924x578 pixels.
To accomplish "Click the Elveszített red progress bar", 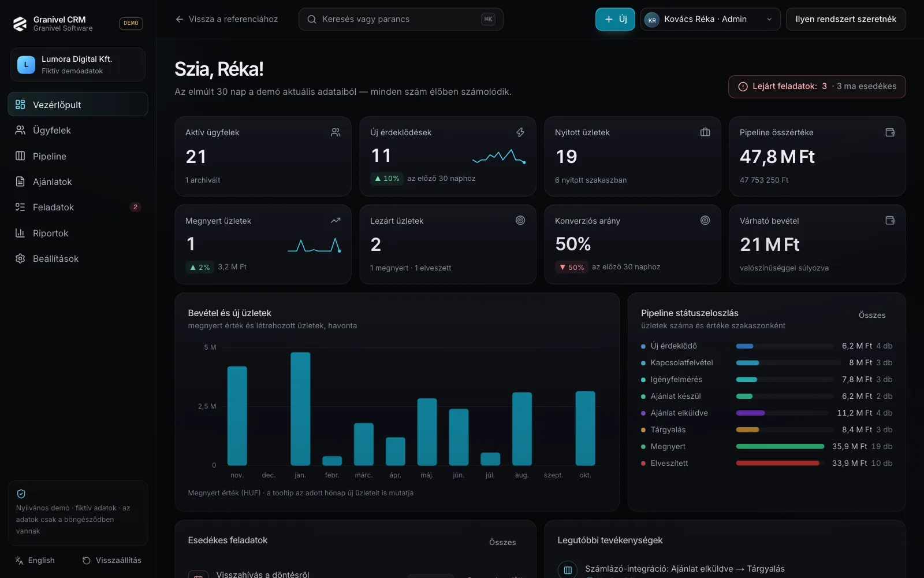I will (x=777, y=463).
